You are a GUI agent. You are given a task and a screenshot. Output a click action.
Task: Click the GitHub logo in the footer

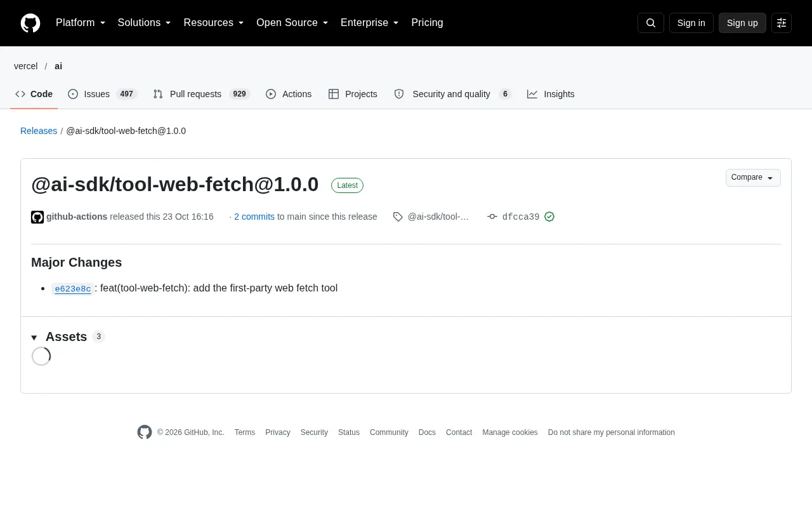pos(145,432)
